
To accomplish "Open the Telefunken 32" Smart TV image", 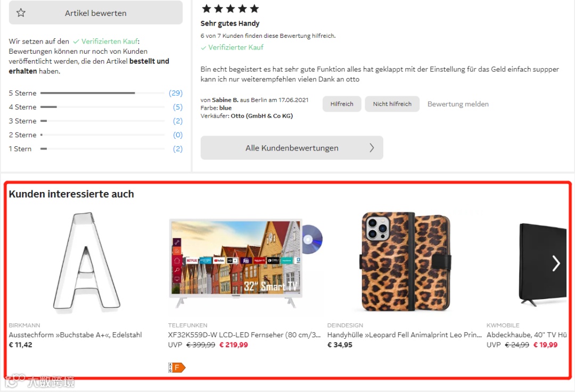I will [245, 263].
